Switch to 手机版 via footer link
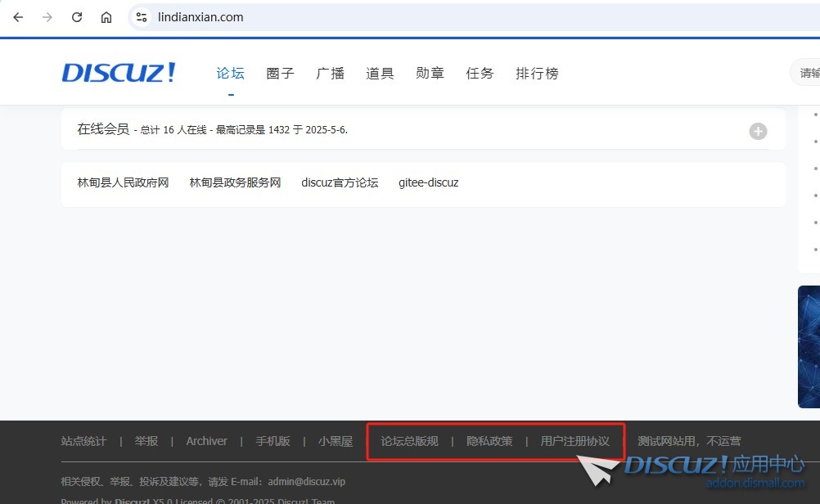The height and width of the screenshot is (504, 820). pos(273,441)
